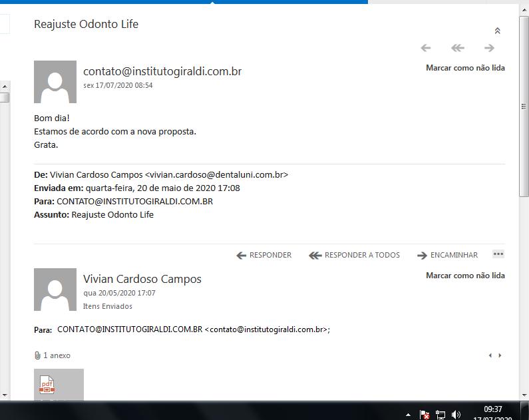Click RESPONDER to reply

(x=264, y=255)
